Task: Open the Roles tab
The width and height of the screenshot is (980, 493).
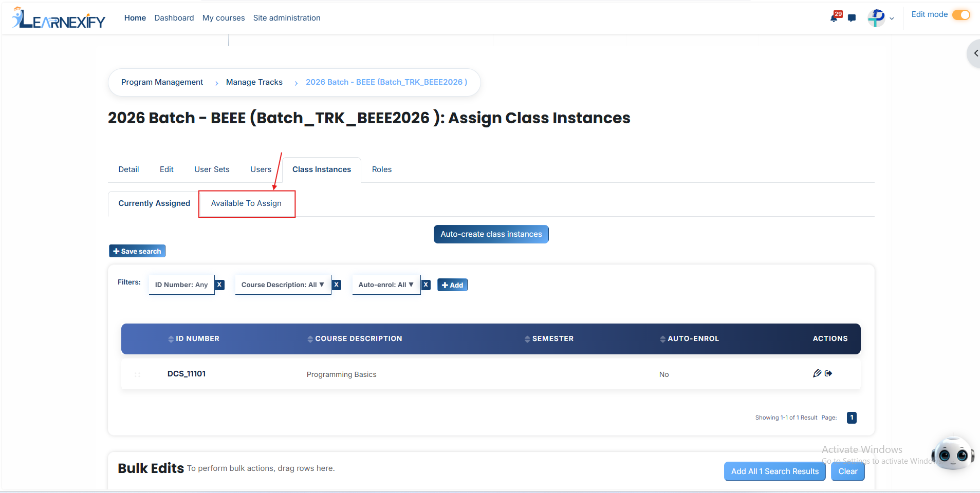Action: 382,169
